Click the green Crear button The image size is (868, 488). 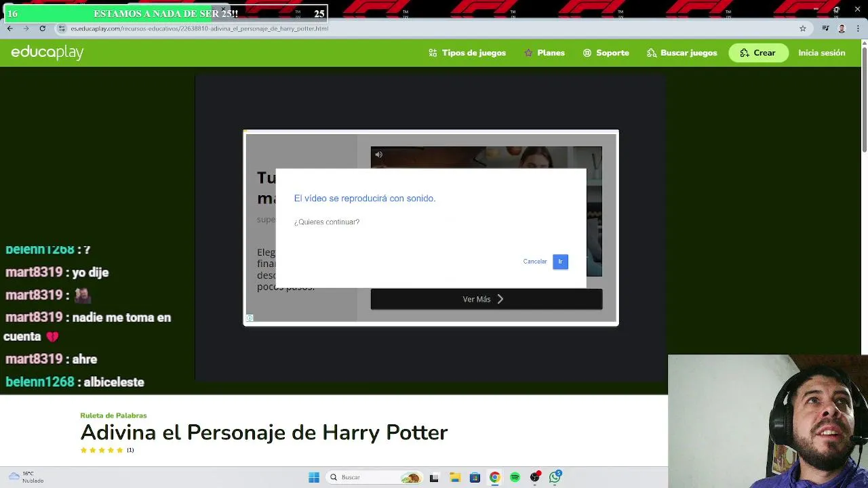tap(758, 53)
